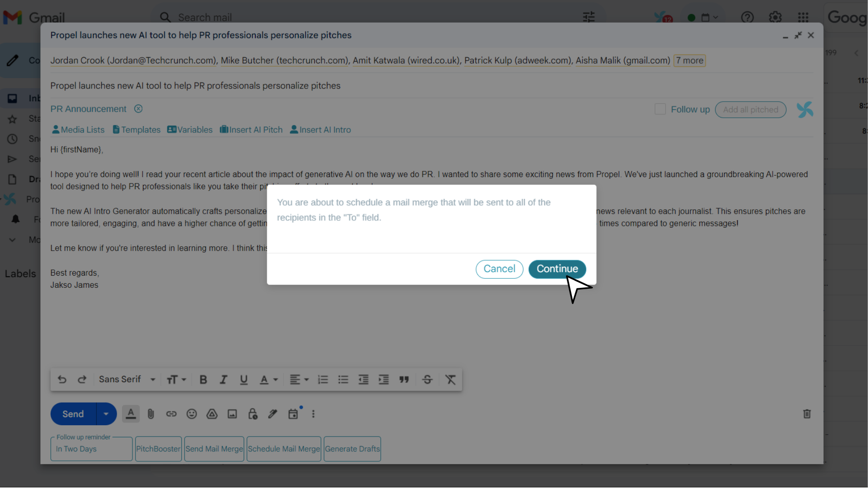Click the Gmail logo
This screenshot has width=868, height=488.
coord(34,18)
